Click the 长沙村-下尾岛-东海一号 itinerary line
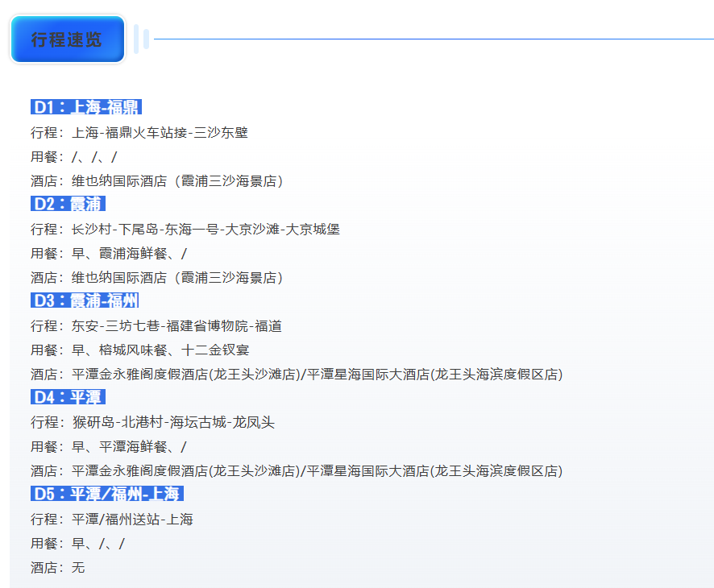This screenshot has height=588, width=714. tap(185, 230)
